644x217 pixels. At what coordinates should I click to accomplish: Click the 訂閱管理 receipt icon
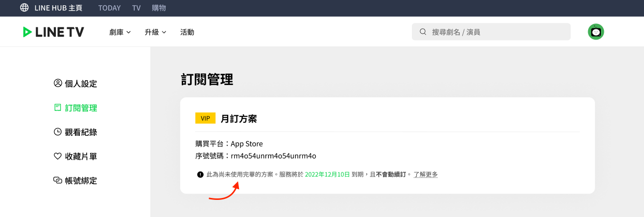(58, 108)
